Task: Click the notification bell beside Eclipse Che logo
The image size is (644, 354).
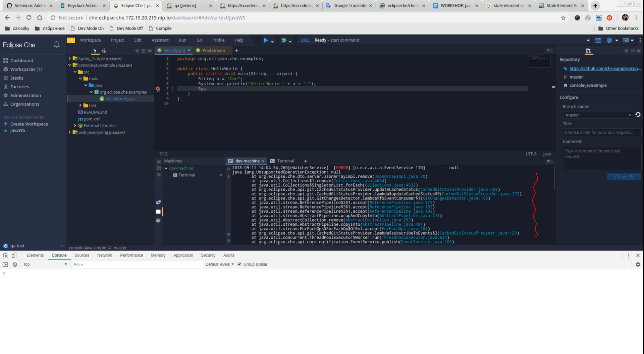Action: 56,44
